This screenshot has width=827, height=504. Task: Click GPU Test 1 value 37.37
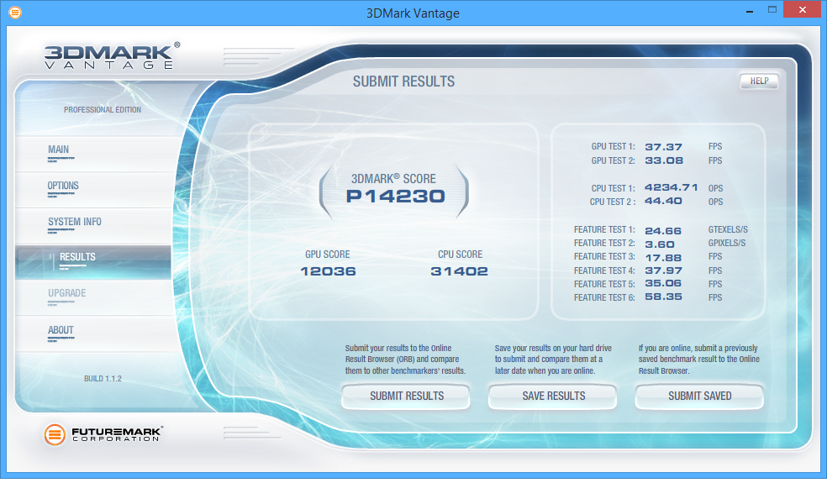(663, 147)
